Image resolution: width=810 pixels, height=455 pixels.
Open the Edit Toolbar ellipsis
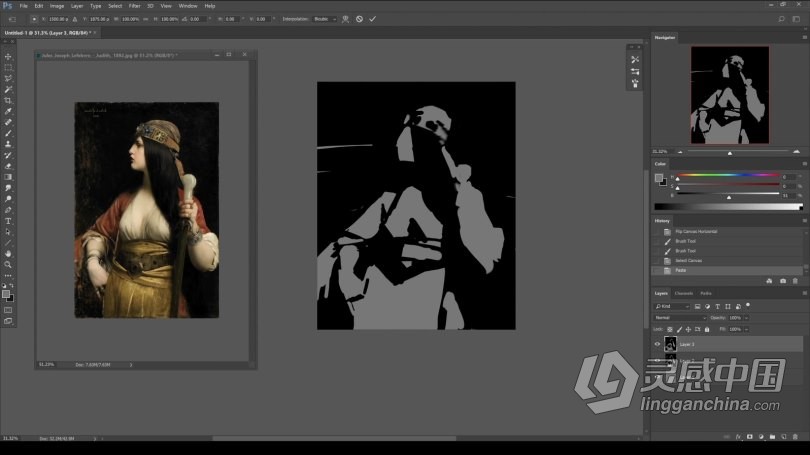click(8, 275)
